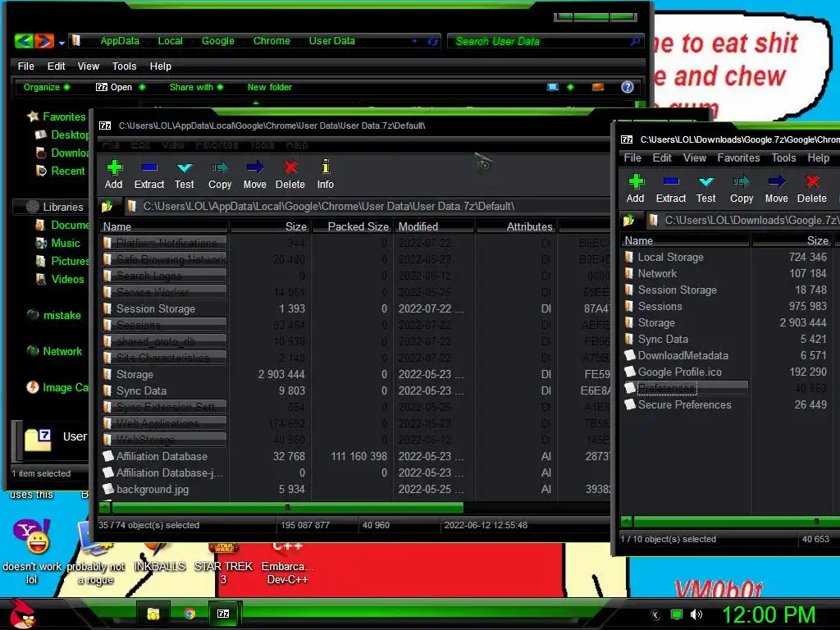Click the Google.7z window horizontal scrollbar
840x630 pixels.
[737, 521]
